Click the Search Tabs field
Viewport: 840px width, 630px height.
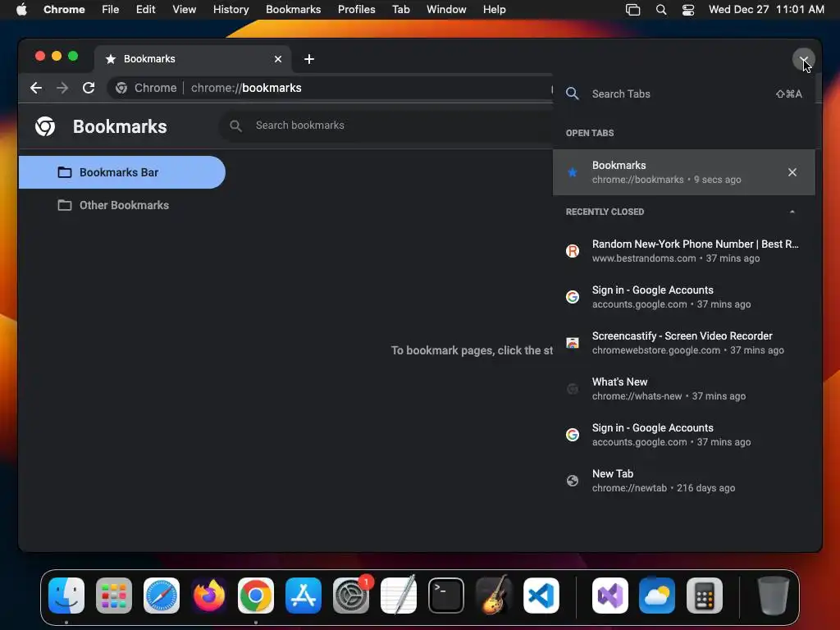[x=683, y=94]
